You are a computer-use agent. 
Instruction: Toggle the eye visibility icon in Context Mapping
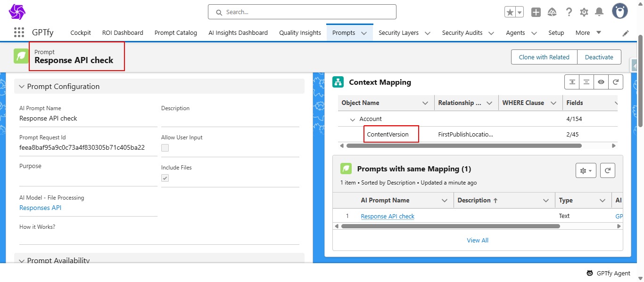click(x=601, y=82)
